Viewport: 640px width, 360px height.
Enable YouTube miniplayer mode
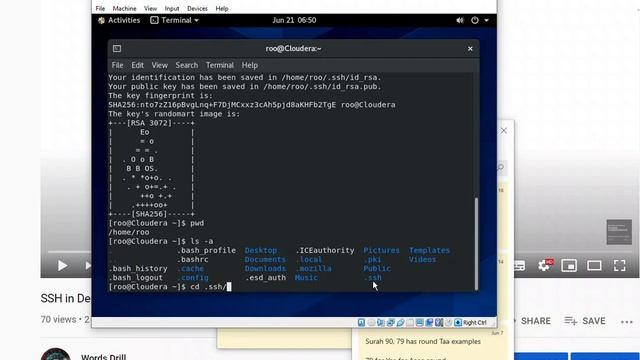coord(569,266)
